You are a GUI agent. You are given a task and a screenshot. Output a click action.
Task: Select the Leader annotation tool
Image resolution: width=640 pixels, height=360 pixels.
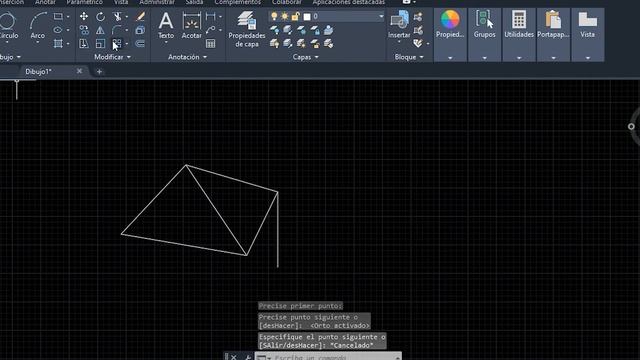(211, 30)
